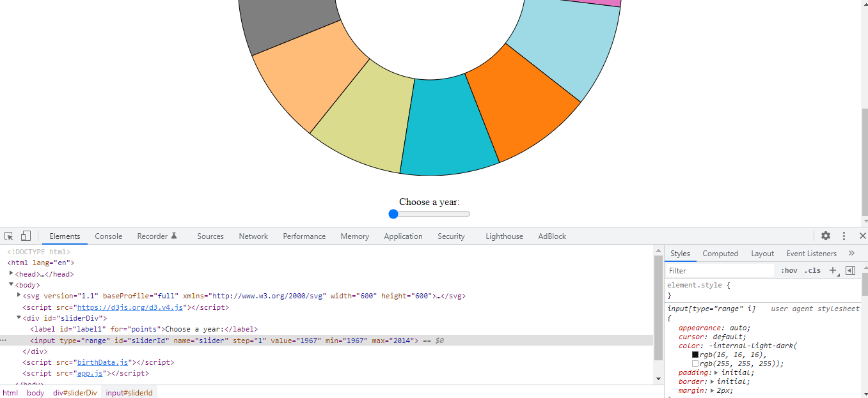Show more Styles pane tabs chevron
Screen dimensions: 868x398
point(851,254)
